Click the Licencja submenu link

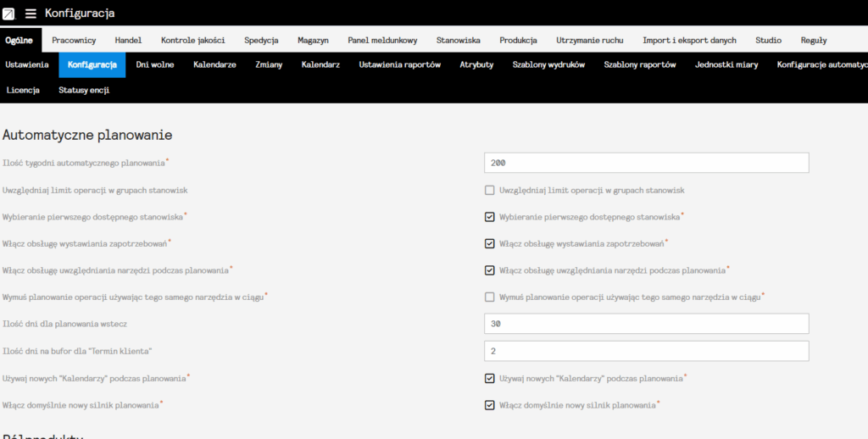pyautogui.click(x=23, y=90)
